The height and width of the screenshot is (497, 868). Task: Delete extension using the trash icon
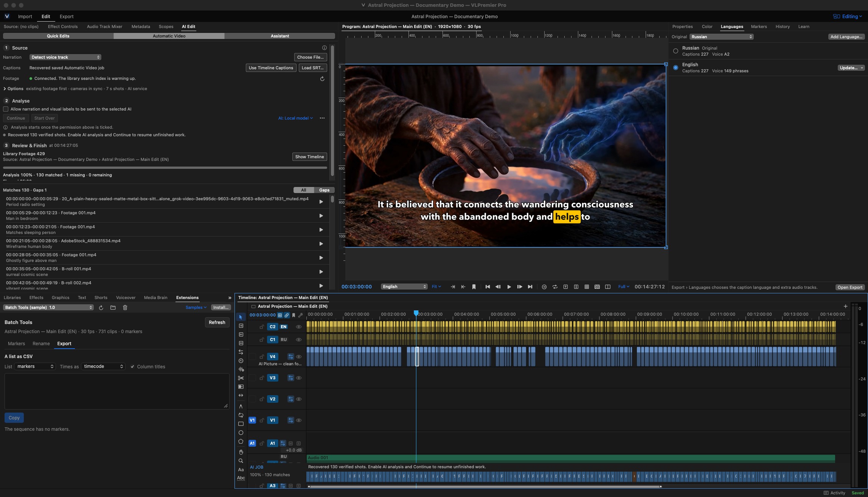pos(125,308)
